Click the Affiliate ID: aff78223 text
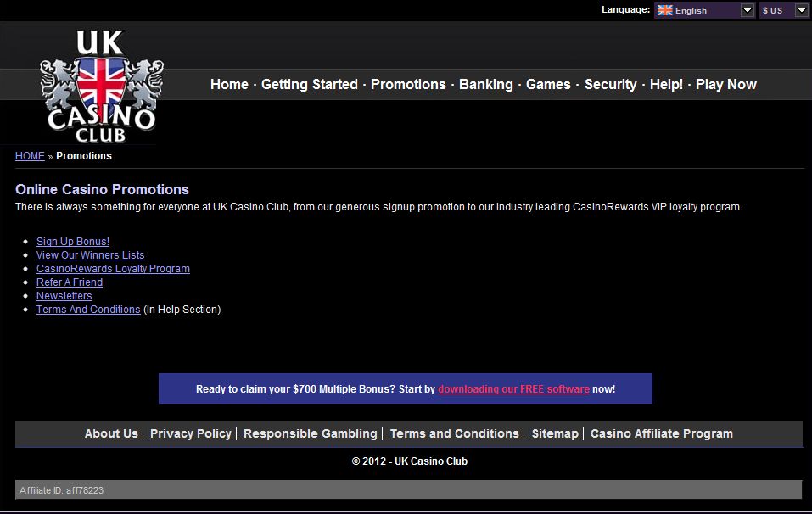Screen dimensions: 812x514 click(x=62, y=490)
